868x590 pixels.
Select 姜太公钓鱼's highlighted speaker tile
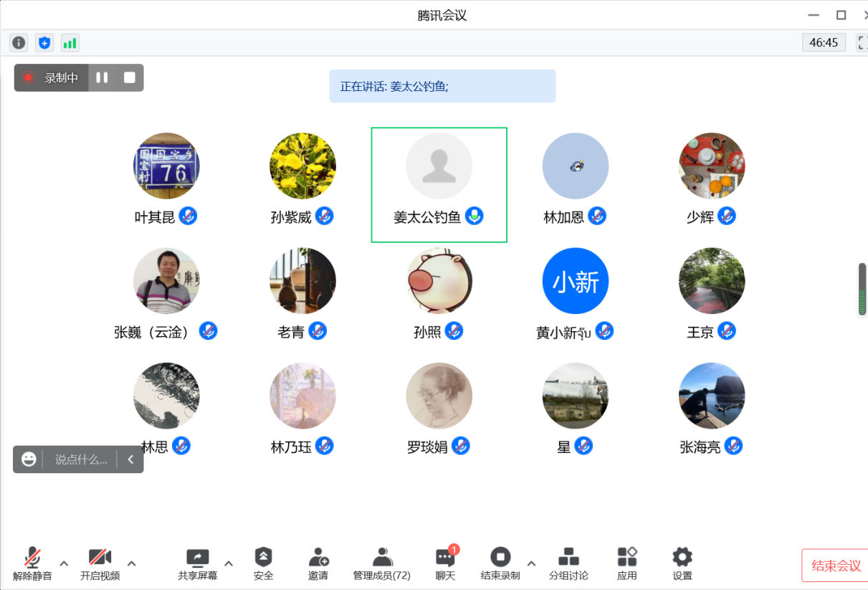pyautogui.click(x=439, y=185)
